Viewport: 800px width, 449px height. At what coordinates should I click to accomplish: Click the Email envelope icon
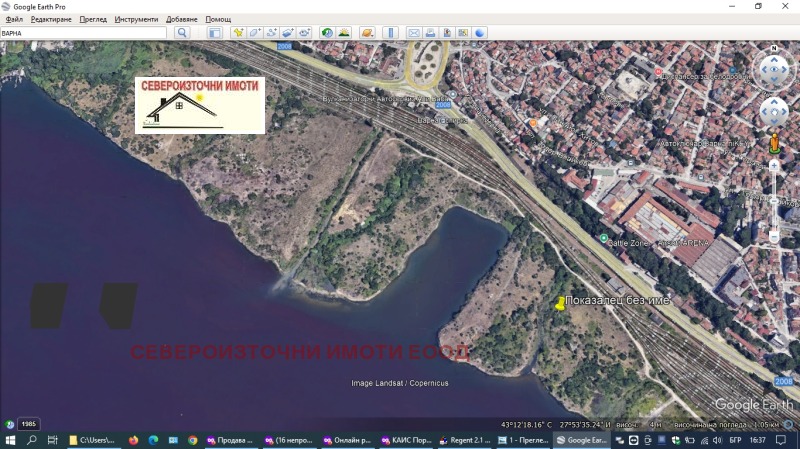point(414,33)
